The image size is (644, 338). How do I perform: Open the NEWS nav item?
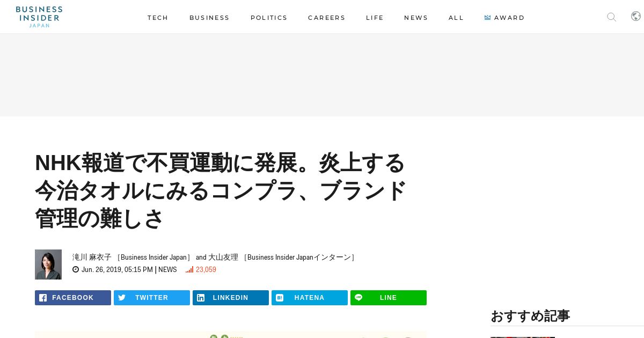click(x=416, y=18)
